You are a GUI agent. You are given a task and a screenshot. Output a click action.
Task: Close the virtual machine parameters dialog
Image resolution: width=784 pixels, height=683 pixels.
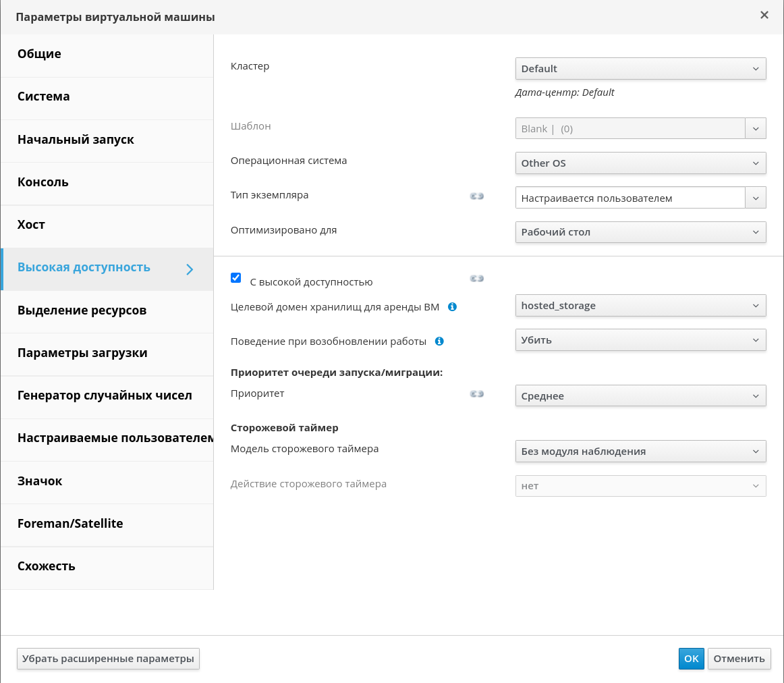point(764,15)
